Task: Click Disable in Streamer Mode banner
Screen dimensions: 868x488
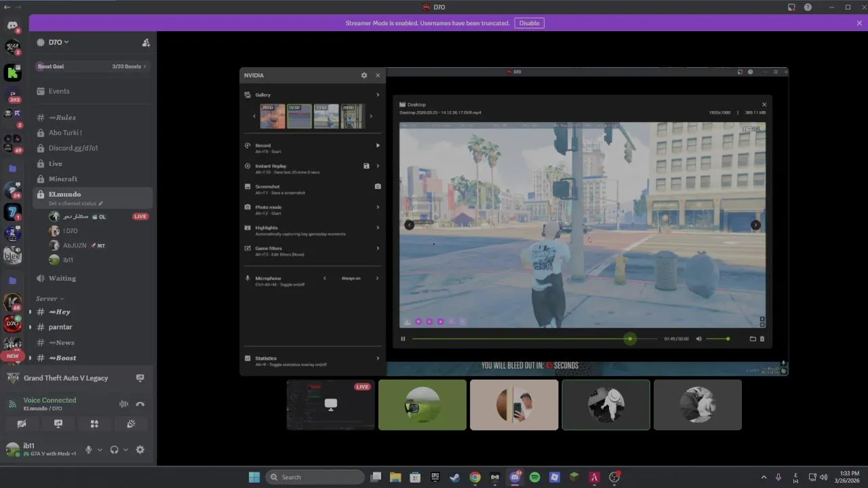Action: point(529,23)
